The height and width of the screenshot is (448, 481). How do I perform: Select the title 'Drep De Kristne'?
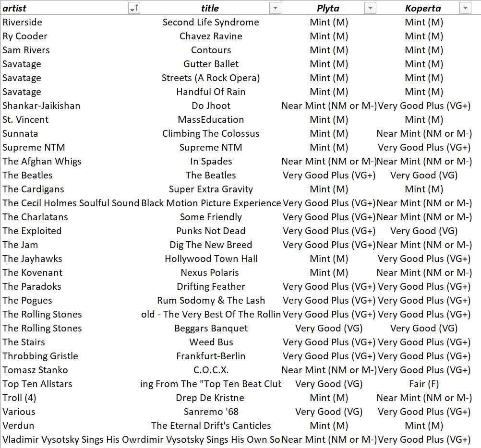(210, 398)
